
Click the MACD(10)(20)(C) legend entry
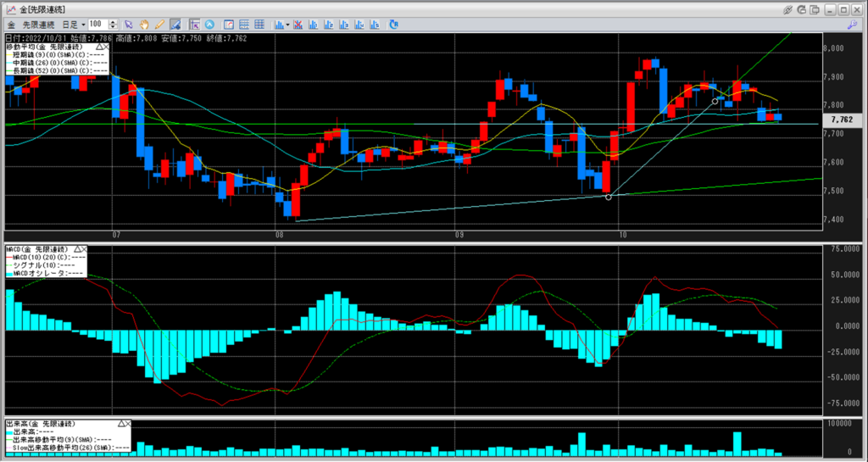click(x=47, y=258)
